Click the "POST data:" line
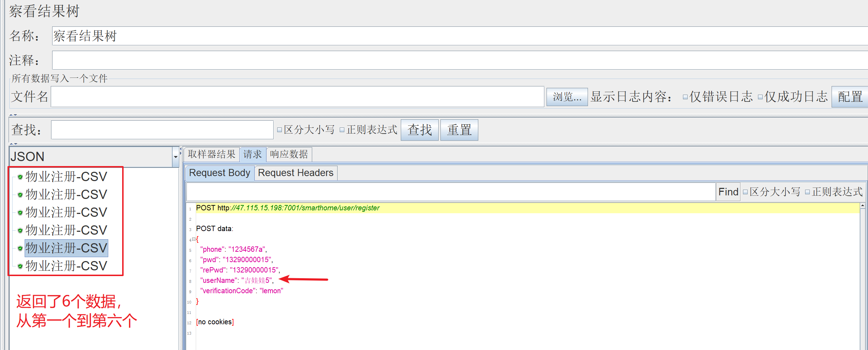Image resolution: width=868 pixels, height=350 pixels. (x=215, y=229)
